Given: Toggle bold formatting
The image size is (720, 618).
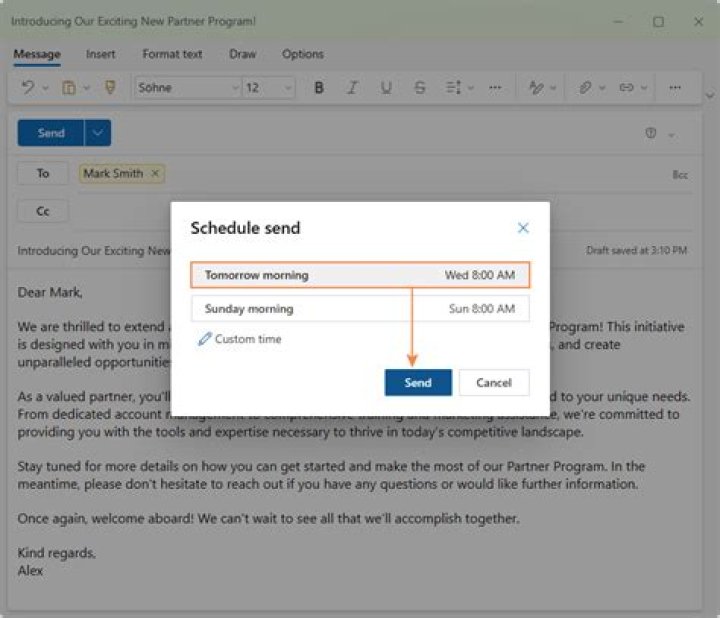Looking at the screenshot, I should pyautogui.click(x=319, y=88).
